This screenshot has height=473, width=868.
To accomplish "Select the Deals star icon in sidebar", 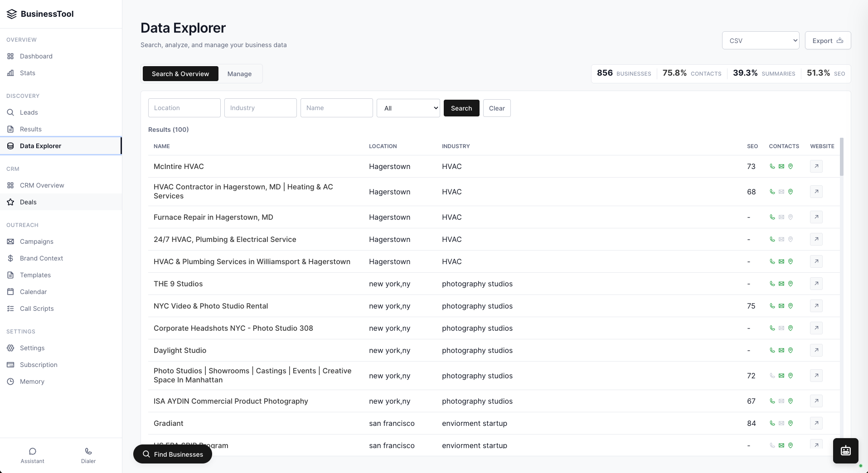I will [10, 202].
